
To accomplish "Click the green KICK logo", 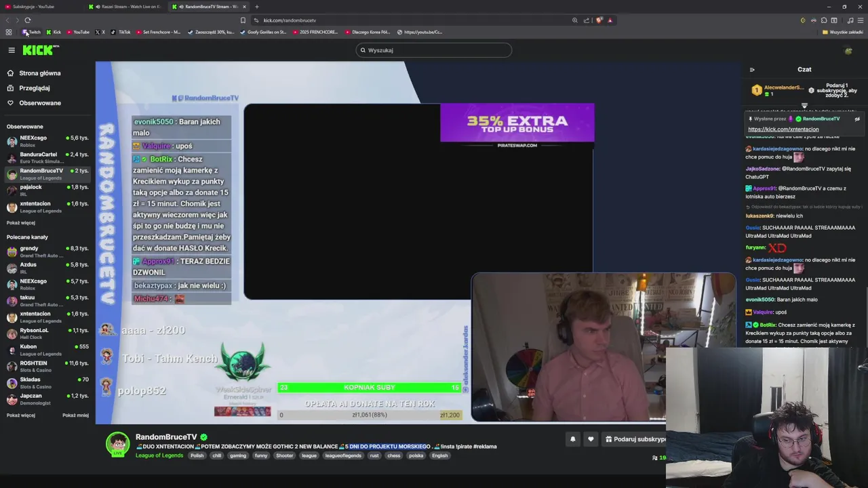I will tap(41, 50).
